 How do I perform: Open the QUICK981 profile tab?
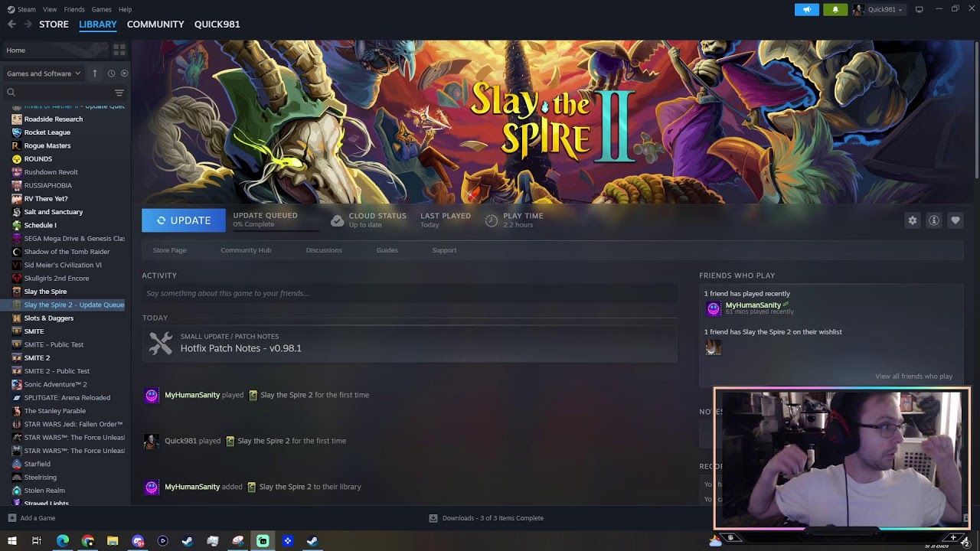click(217, 24)
